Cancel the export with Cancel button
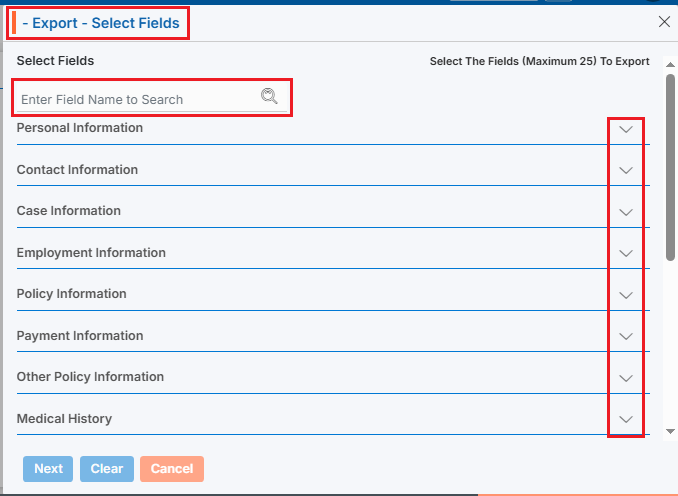678x496 pixels. [172, 469]
